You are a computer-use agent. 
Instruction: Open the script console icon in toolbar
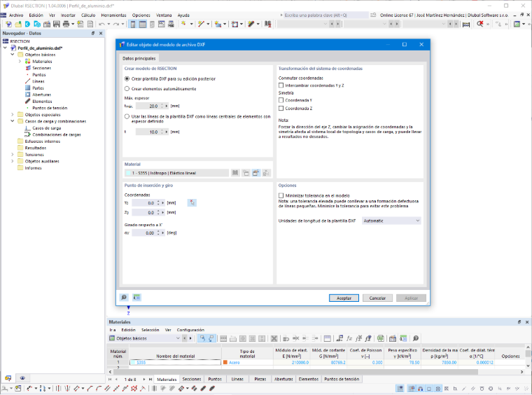(162, 24)
